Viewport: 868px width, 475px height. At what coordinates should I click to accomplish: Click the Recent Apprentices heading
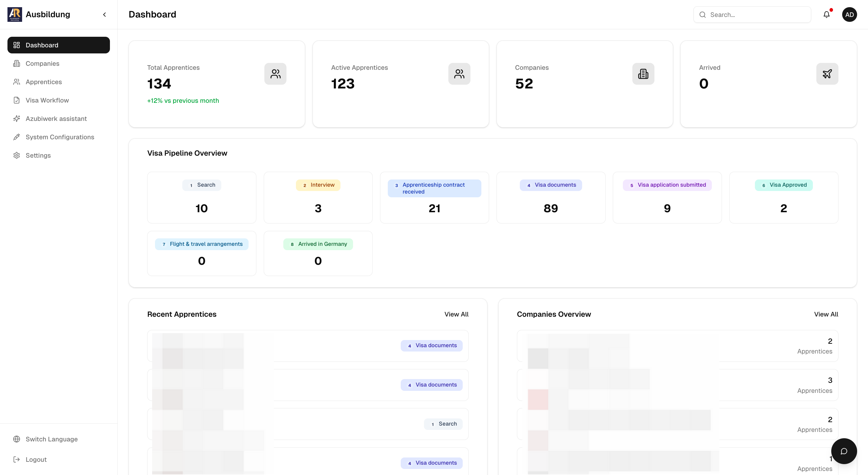pos(182,314)
